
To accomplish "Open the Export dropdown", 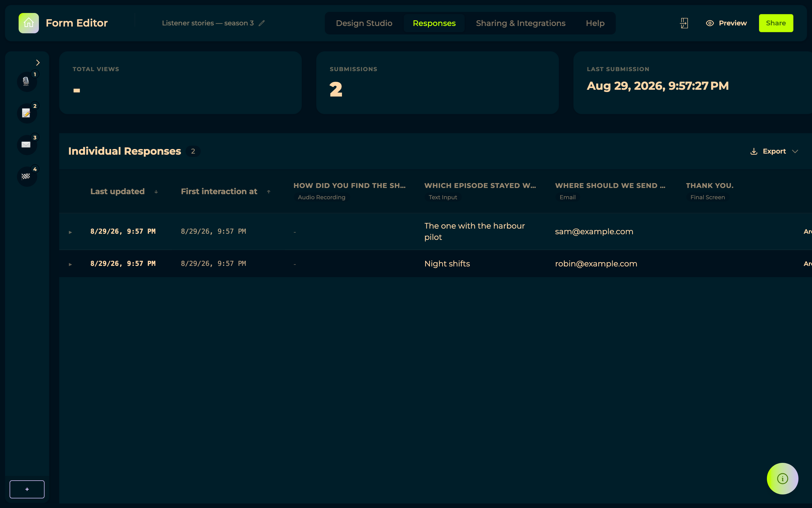I will 775,151.
